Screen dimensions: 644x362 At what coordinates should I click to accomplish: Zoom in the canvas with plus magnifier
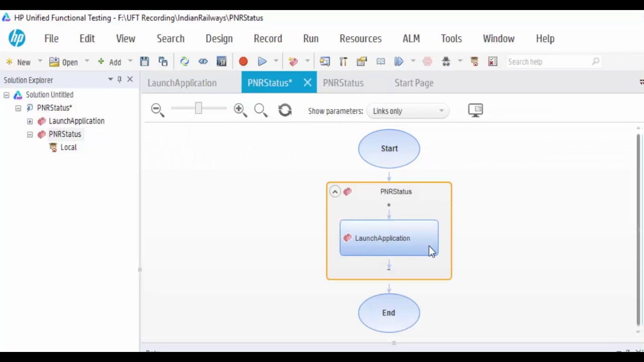[x=240, y=110]
